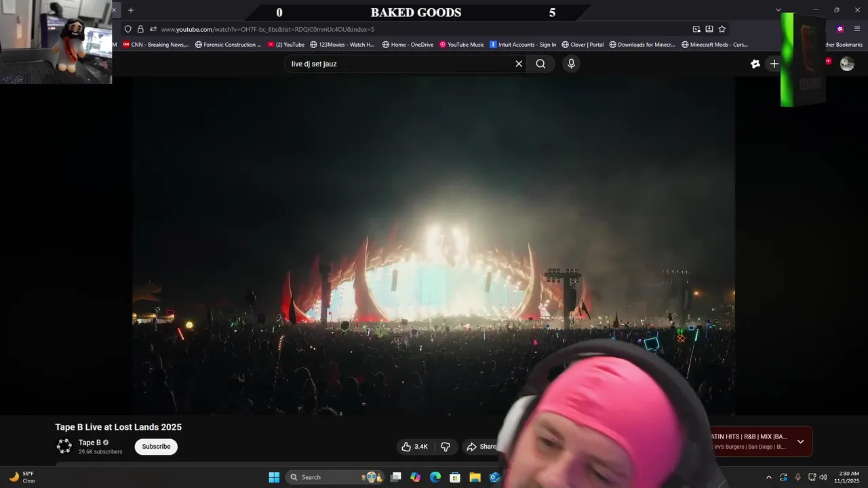This screenshot has width=868, height=488.
Task: Click the address bar icon left of the star
Action: [x=709, y=29]
